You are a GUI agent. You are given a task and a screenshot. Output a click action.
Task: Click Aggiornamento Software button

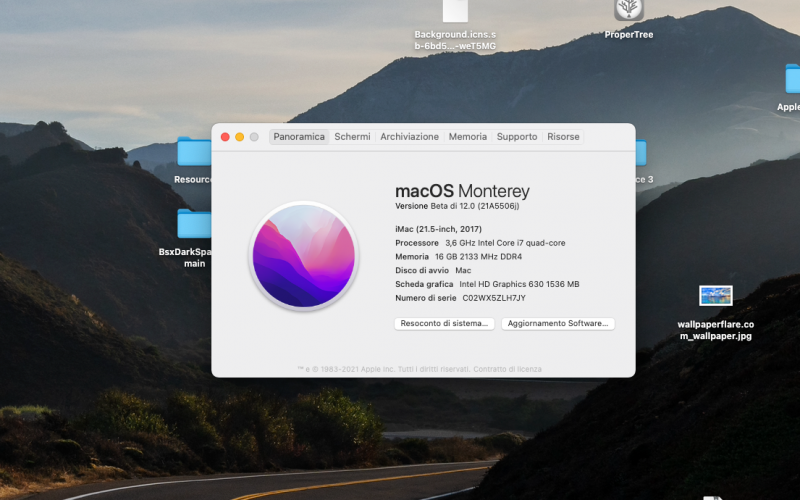tap(558, 324)
